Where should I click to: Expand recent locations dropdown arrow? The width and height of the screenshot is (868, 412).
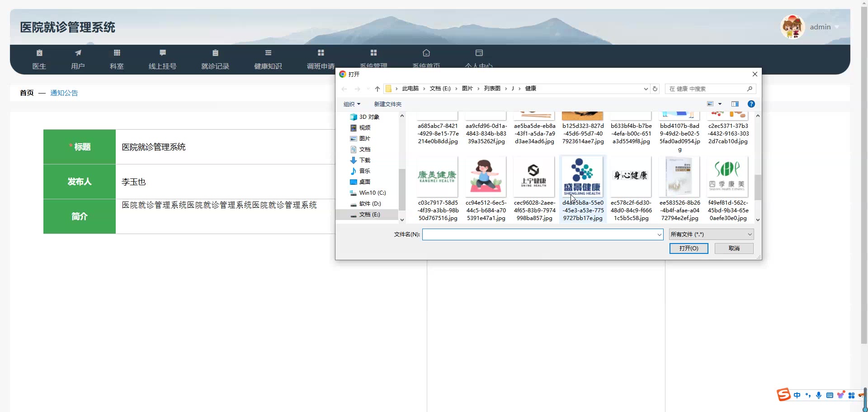pyautogui.click(x=368, y=89)
